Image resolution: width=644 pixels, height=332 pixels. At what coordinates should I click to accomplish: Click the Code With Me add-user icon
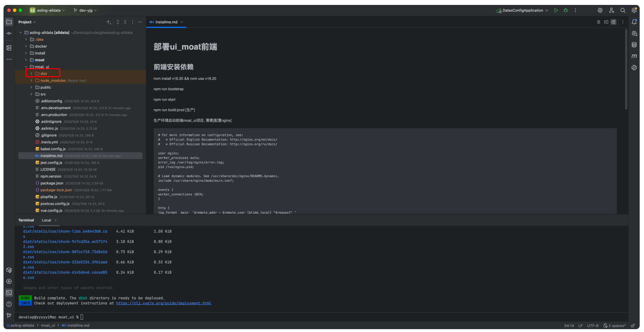tap(611, 10)
